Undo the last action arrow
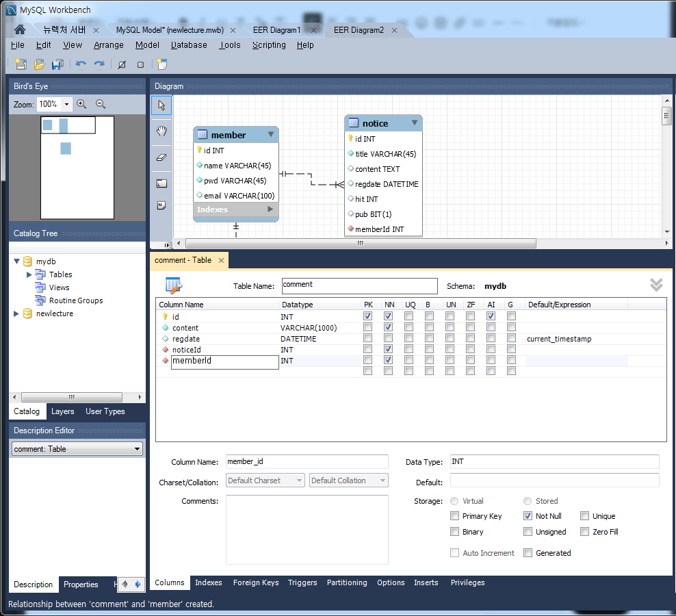The height and width of the screenshot is (616, 676). [x=81, y=64]
